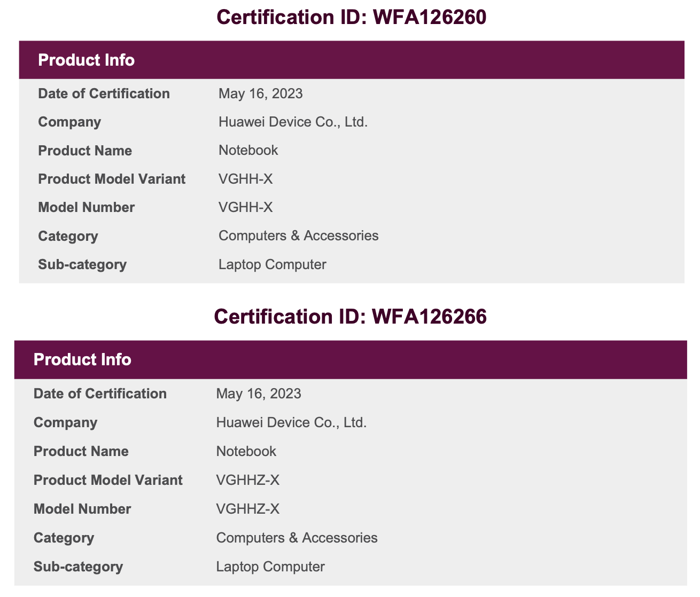The image size is (700, 597).
Task: Click Computers & Accessories in the WFA126266 table
Action: click(x=297, y=538)
